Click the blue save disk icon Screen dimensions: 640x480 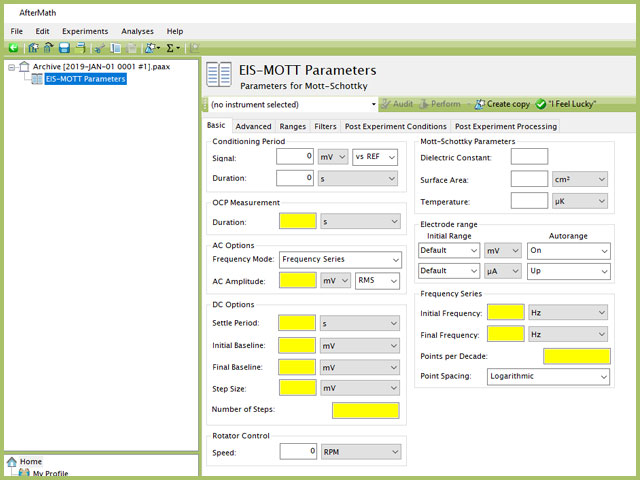pyautogui.click(x=64, y=48)
